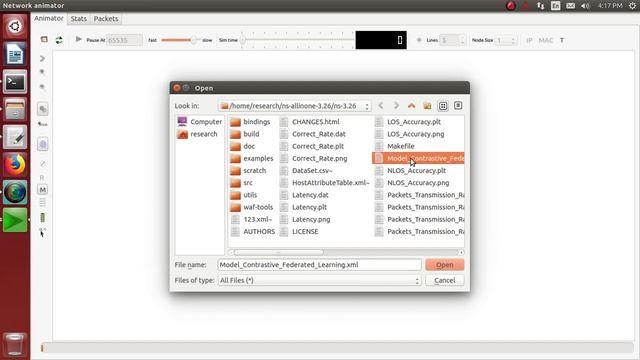Create new folder in Open dialog
The height and width of the screenshot is (360, 640).
pyautogui.click(x=427, y=106)
